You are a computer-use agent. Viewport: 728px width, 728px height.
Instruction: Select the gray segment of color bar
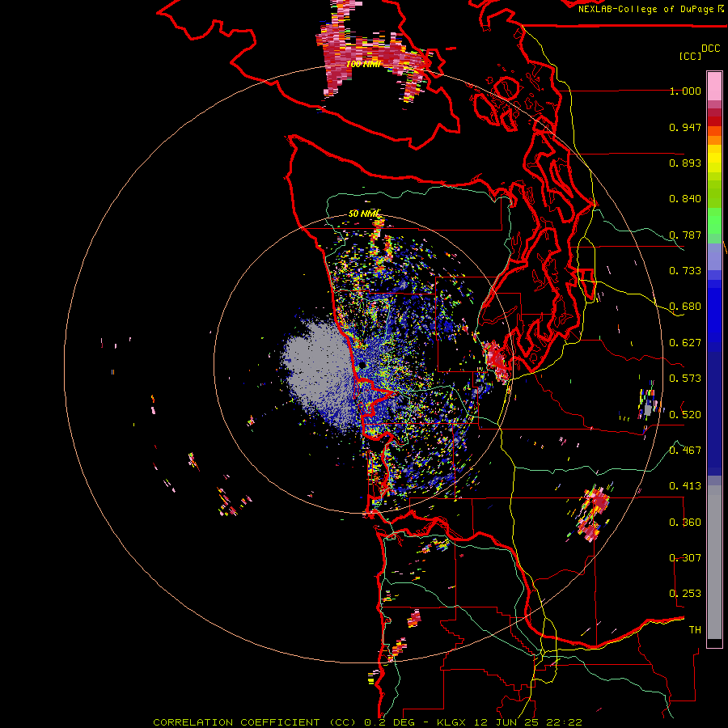pos(714,562)
